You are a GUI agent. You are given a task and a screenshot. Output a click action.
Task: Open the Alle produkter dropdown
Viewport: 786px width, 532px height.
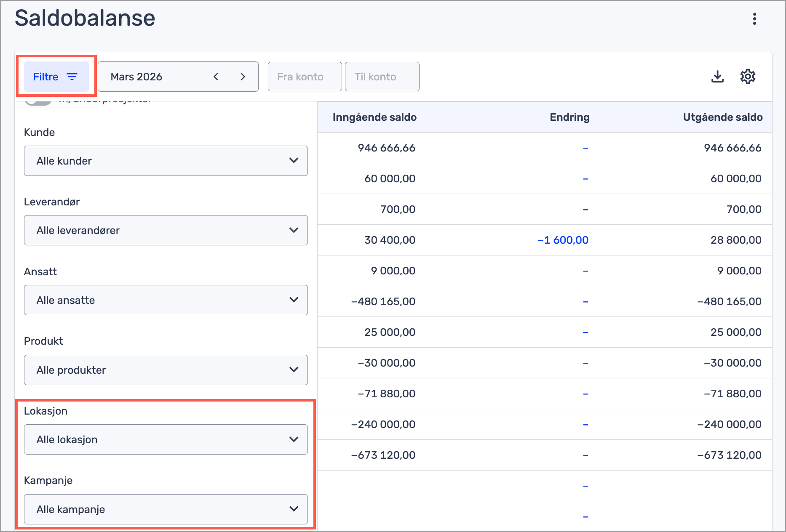pos(166,370)
